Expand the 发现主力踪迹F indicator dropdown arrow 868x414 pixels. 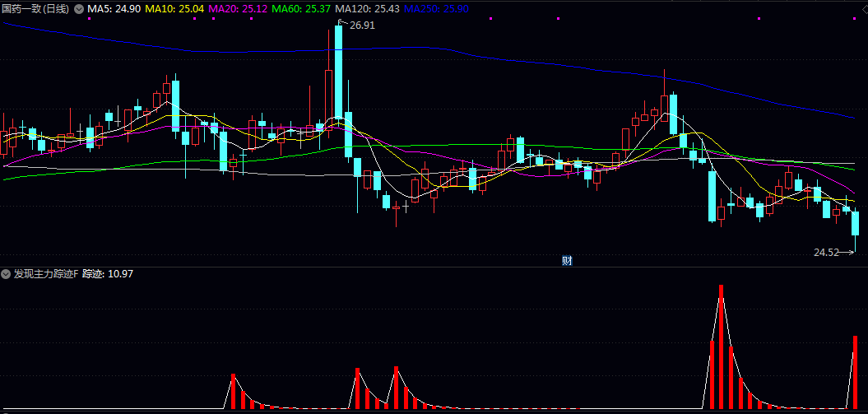tap(6, 274)
